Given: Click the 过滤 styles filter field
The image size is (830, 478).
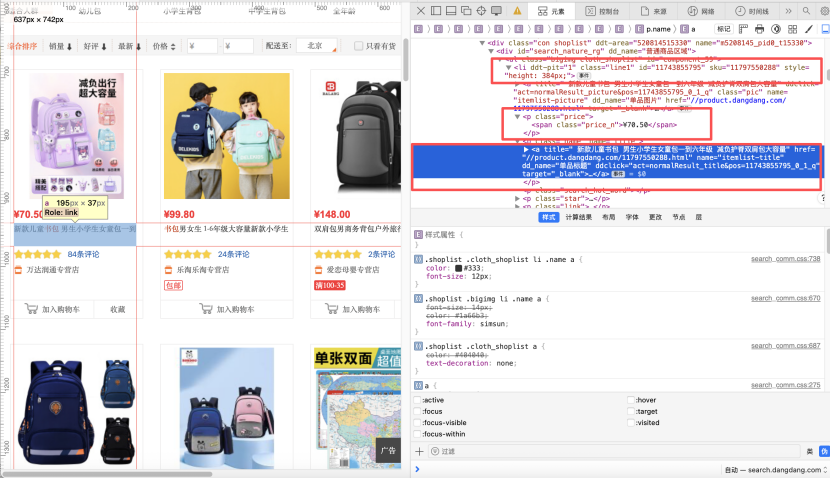Looking at the screenshot, I should click(614, 451).
